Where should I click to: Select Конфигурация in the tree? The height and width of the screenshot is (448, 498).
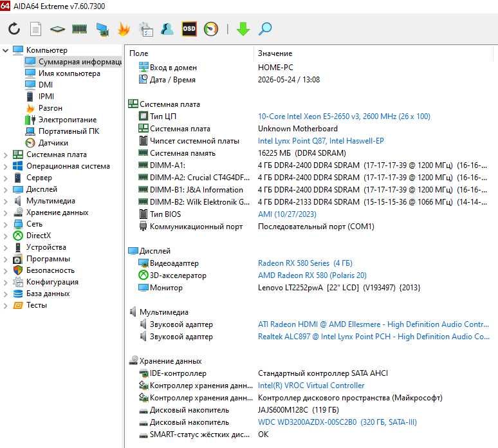click(52, 282)
